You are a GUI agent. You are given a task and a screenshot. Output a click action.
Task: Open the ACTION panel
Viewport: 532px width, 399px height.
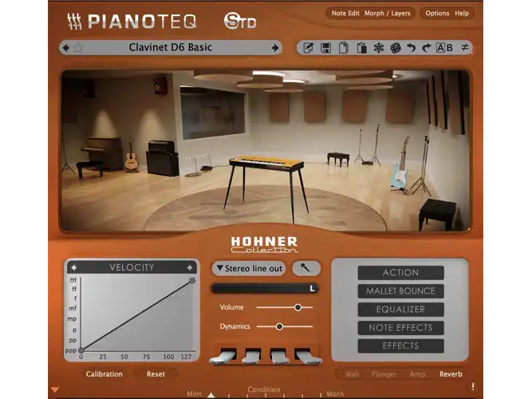(x=400, y=273)
